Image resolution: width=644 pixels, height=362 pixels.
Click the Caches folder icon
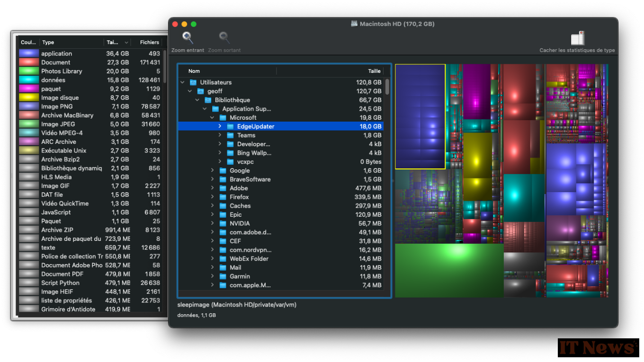coord(223,206)
